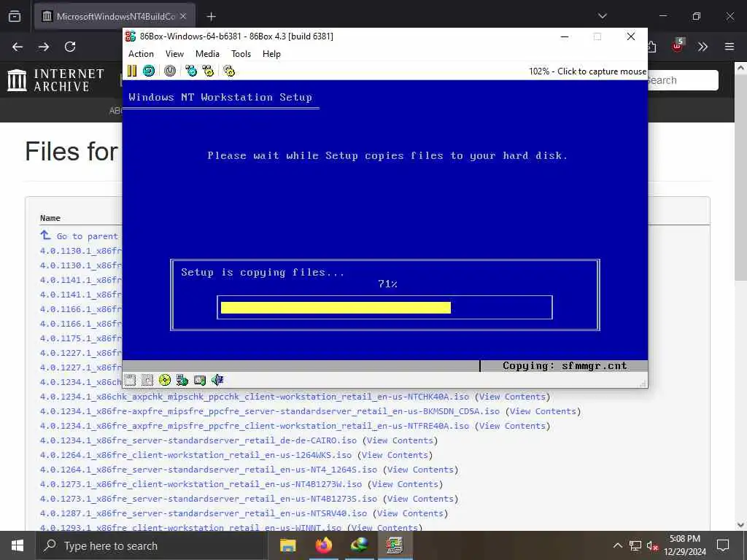Expand the browser toolbar overflow chevrons
Viewport: 747px width, 560px height.
tap(703, 47)
